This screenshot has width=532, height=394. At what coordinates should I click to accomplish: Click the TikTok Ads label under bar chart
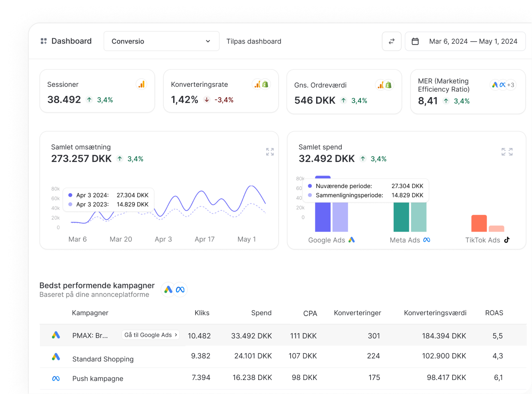[482, 240]
